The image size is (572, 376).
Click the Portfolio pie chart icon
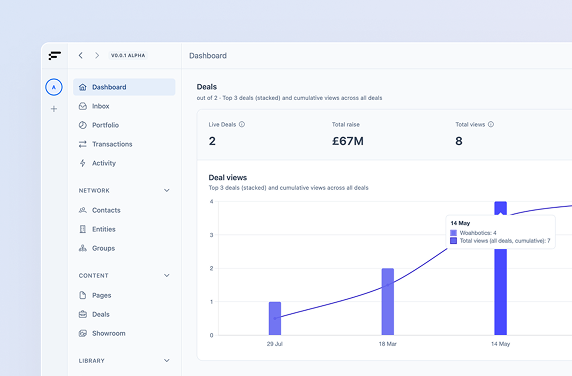pos(83,125)
